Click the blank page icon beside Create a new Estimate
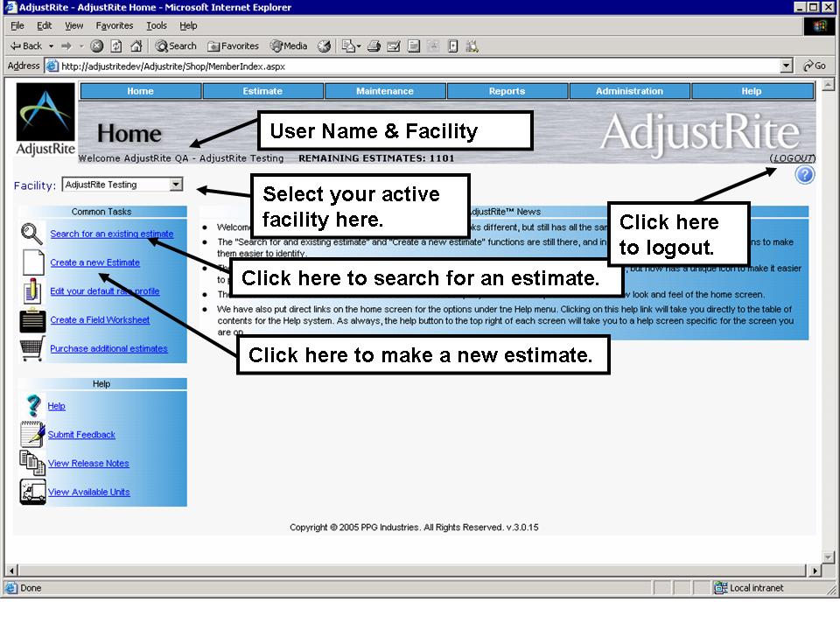Image resolution: width=840 pixels, height=630 pixels. [33, 262]
